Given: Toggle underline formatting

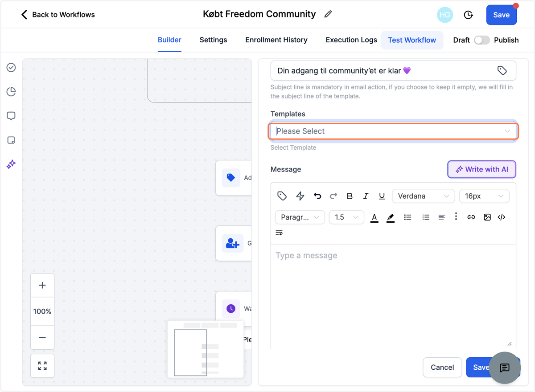Looking at the screenshot, I should [x=382, y=196].
